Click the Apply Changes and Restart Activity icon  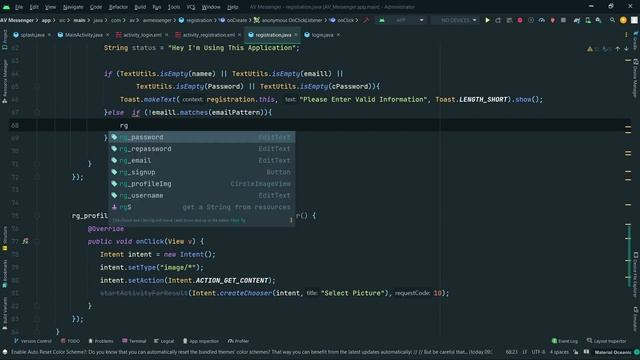coord(498,20)
